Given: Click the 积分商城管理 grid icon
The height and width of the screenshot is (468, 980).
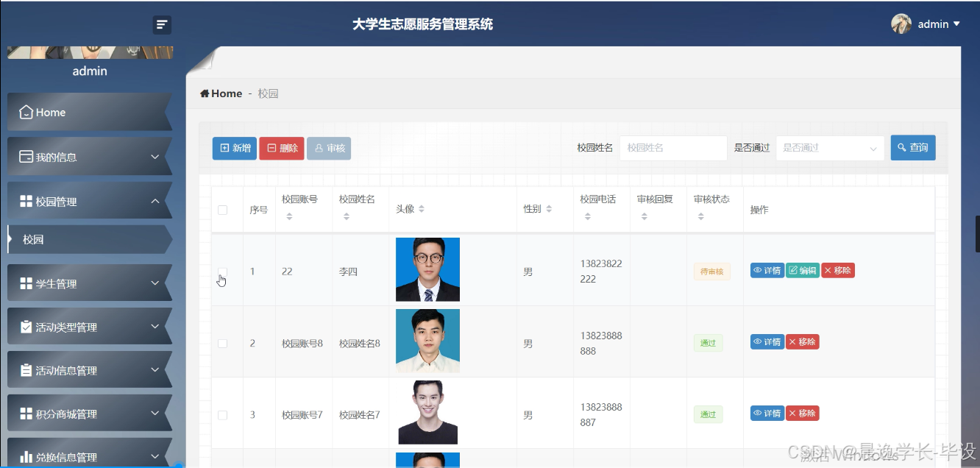Looking at the screenshot, I should click(26, 414).
